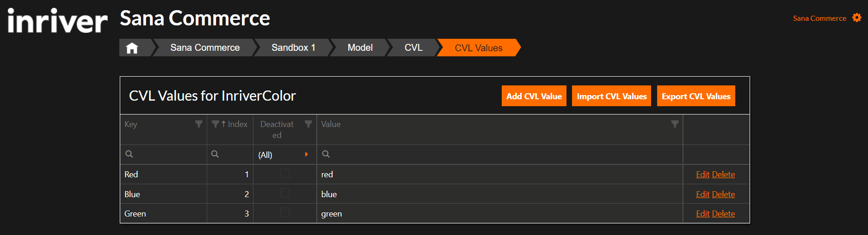The image size is (868, 235).
Task: Click the Sana Commerce user link top right
Action: (819, 18)
